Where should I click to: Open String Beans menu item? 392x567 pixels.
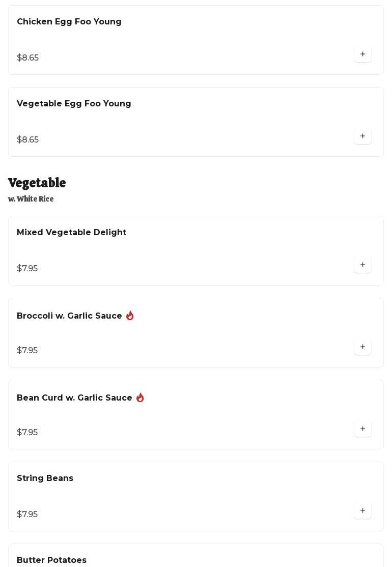click(x=45, y=478)
